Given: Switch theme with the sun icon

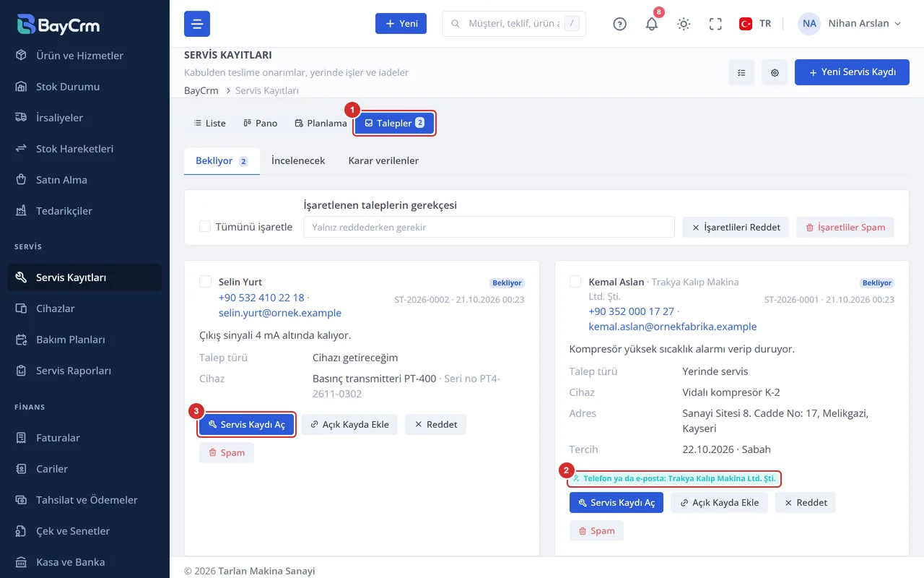Looking at the screenshot, I should (684, 24).
